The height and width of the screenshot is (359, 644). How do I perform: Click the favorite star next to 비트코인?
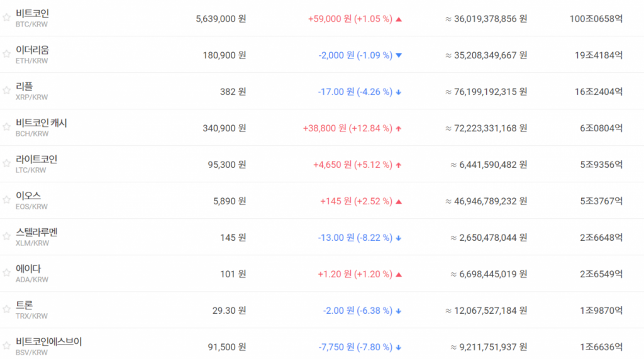[x=6, y=18]
